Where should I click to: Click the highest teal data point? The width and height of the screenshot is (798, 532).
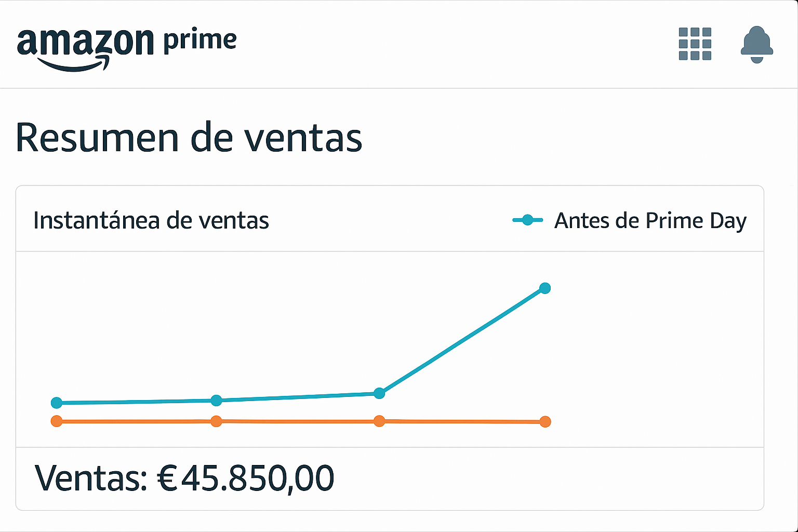click(x=545, y=288)
